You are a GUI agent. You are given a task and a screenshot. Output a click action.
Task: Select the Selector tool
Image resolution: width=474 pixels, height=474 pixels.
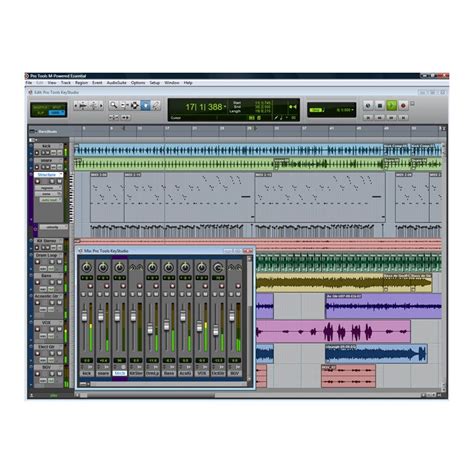[x=135, y=105]
